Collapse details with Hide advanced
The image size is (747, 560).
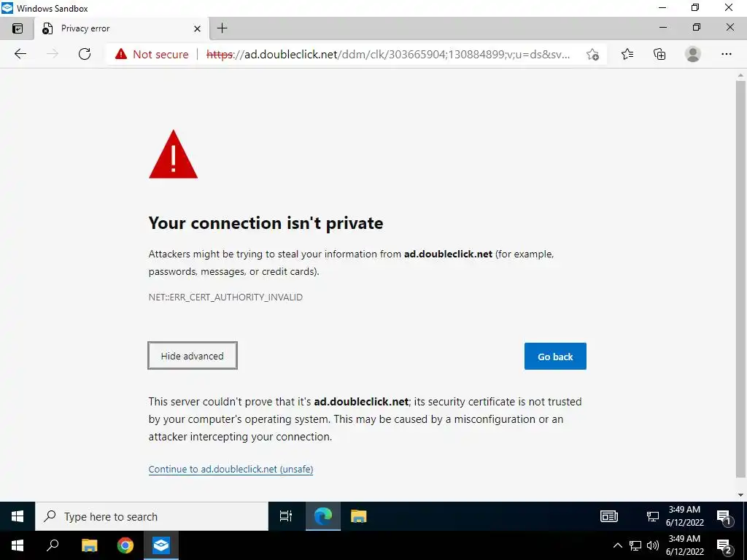(x=193, y=356)
